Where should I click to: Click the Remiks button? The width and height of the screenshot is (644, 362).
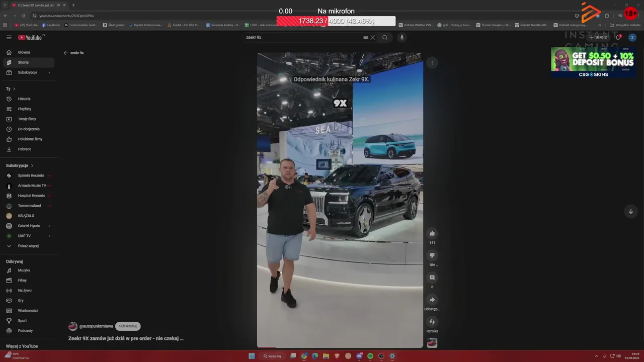tap(432, 322)
